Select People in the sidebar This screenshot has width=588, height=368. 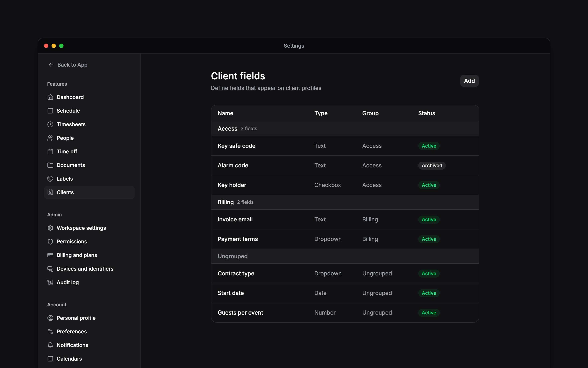point(89,138)
